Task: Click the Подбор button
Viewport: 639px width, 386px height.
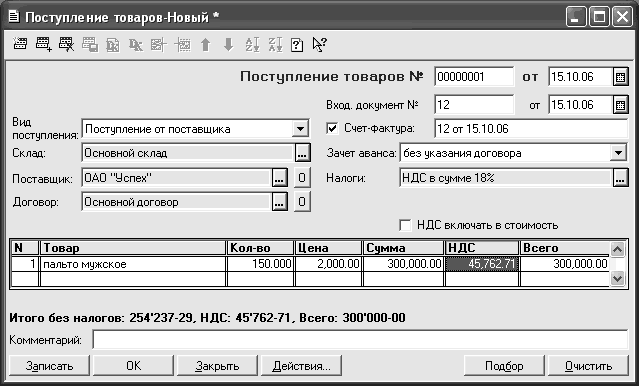Action: coord(504,366)
